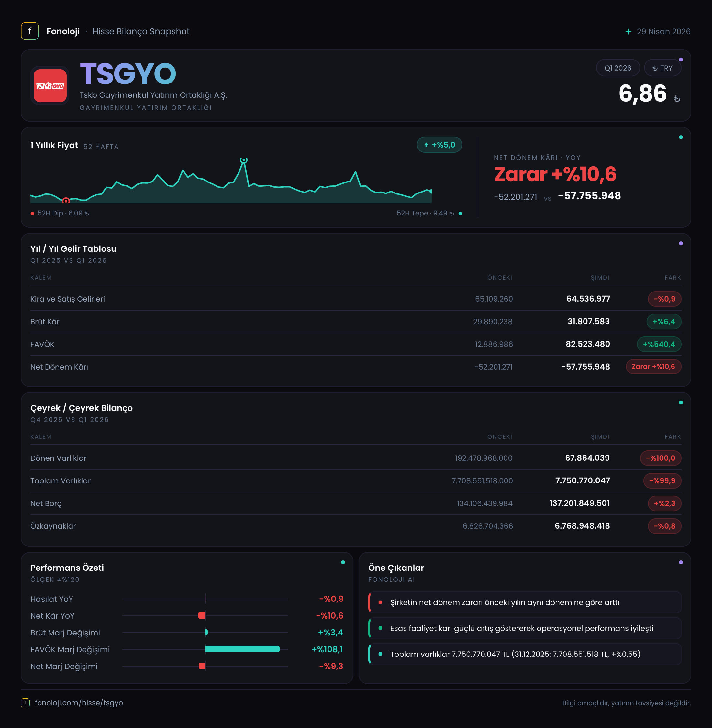Click the small "f" icon in the footer
The height and width of the screenshot is (728, 712).
[x=25, y=702]
